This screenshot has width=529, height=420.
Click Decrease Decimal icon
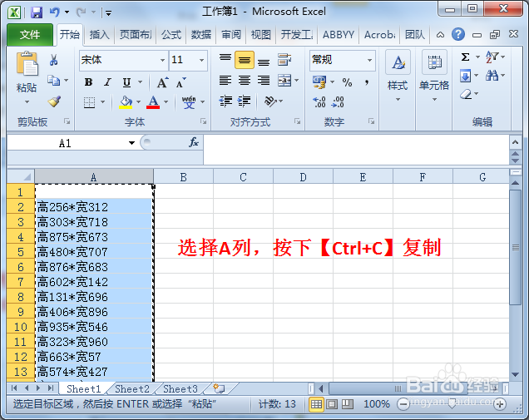pyautogui.click(x=338, y=101)
